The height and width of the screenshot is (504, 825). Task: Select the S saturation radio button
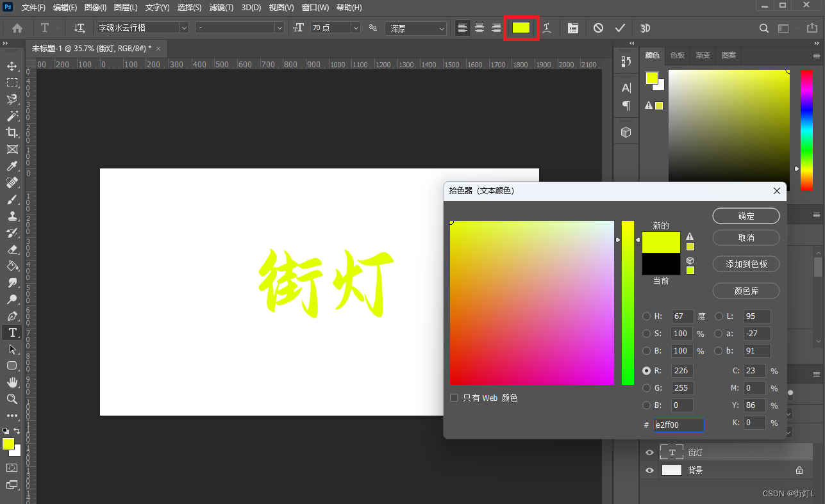[x=647, y=334]
